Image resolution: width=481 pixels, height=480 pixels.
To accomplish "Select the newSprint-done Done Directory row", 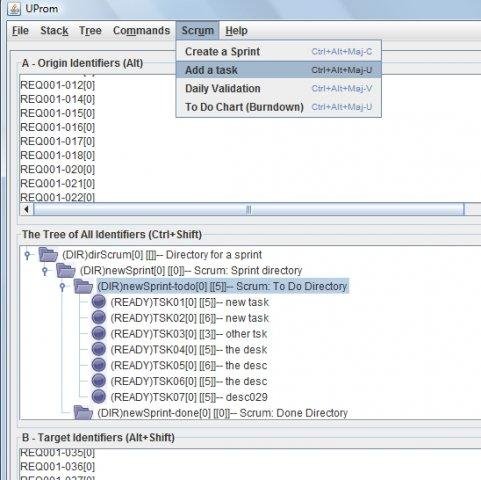I will click(x=222, y=413).
